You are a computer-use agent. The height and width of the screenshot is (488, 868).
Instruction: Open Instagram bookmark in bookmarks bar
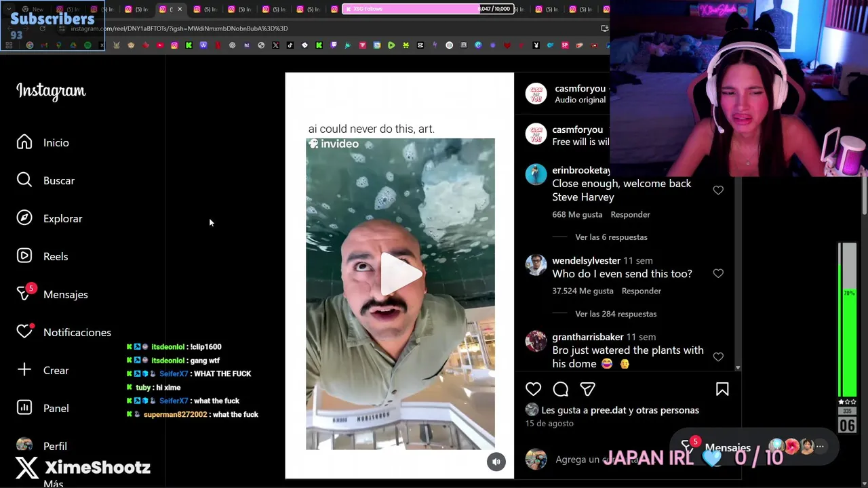click(174, 45)
